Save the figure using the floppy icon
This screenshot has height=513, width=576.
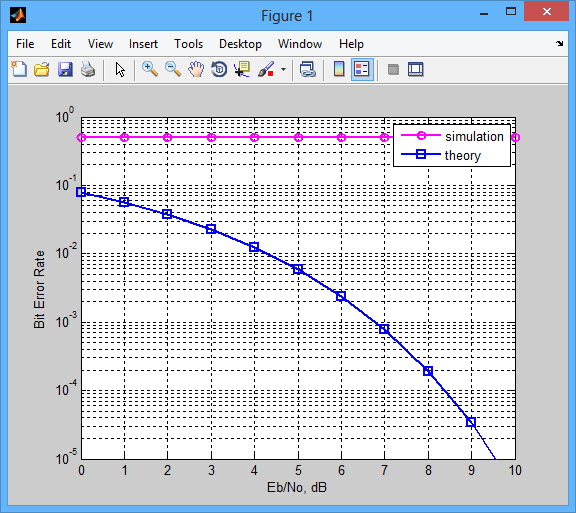click(x=65, y=69)
